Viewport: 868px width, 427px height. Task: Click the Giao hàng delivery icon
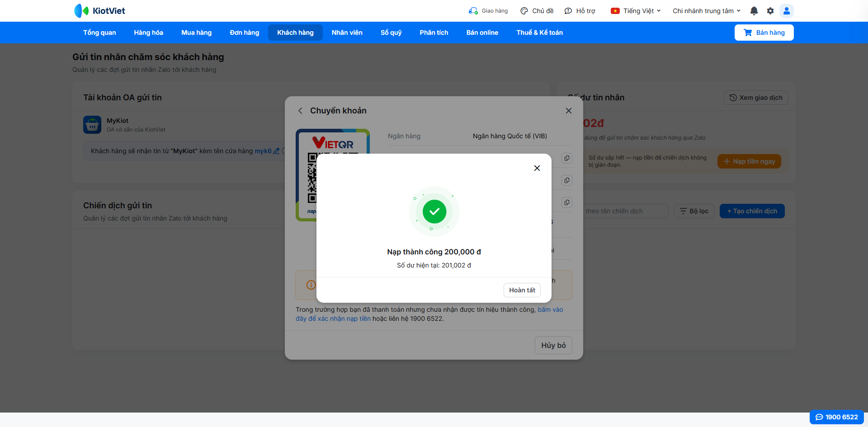tap(473, 11)
